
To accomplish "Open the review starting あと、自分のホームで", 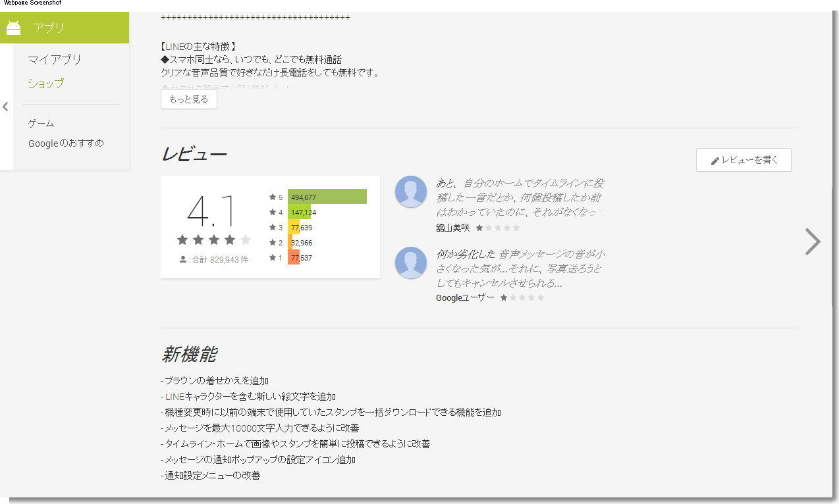I will [x=520, y=197].
